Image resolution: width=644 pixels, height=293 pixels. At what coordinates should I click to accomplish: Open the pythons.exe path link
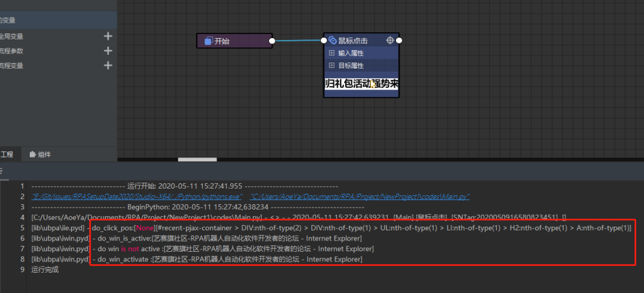tap(137, 196)
